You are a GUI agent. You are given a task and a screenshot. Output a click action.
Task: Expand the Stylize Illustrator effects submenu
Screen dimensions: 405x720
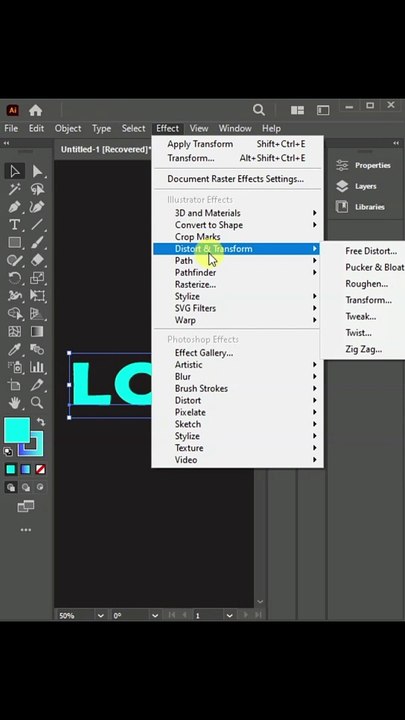238,296
